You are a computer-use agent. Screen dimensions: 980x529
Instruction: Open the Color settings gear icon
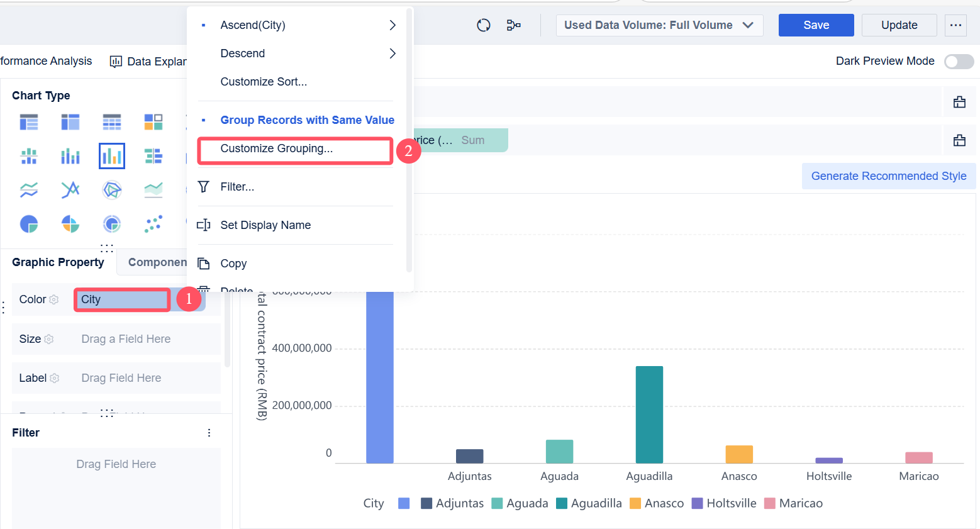click(x=54, y=299)
